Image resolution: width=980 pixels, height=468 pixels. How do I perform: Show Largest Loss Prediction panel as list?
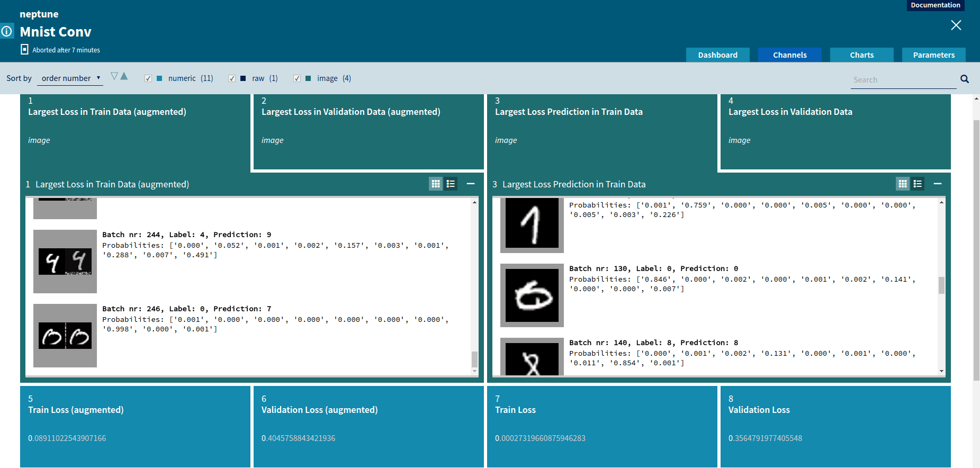(918, 184)
